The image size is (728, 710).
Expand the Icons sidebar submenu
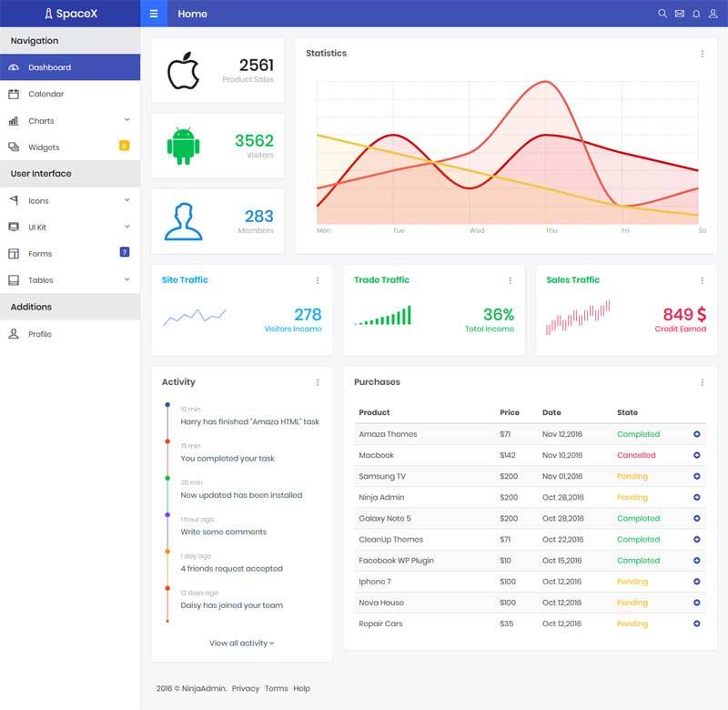pos(126,200)
